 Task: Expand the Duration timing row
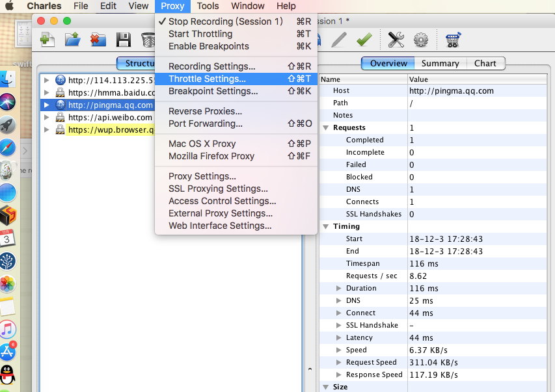pos(339,288)
